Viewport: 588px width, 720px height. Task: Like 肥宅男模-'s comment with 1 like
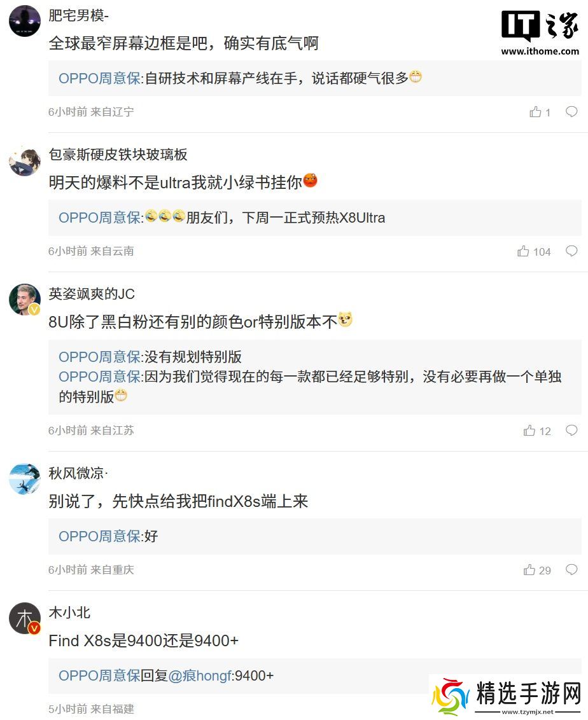[535, 113]
